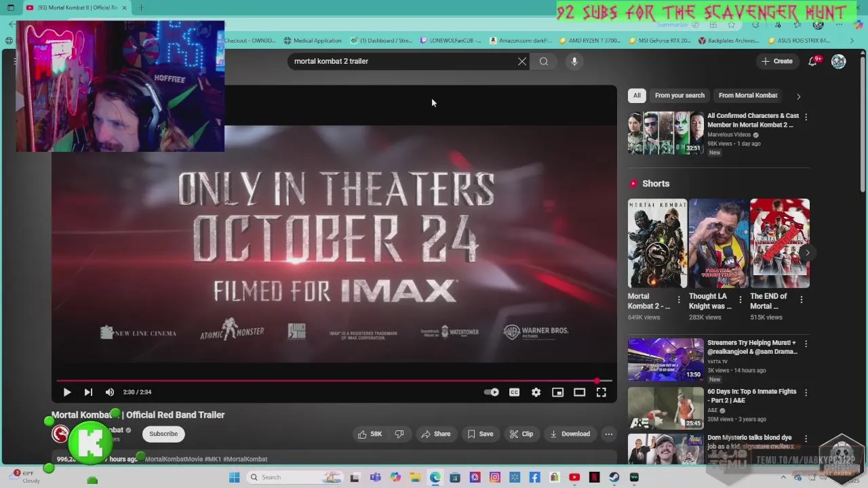Enable theater mode view
868x488 pixels.
579,392
